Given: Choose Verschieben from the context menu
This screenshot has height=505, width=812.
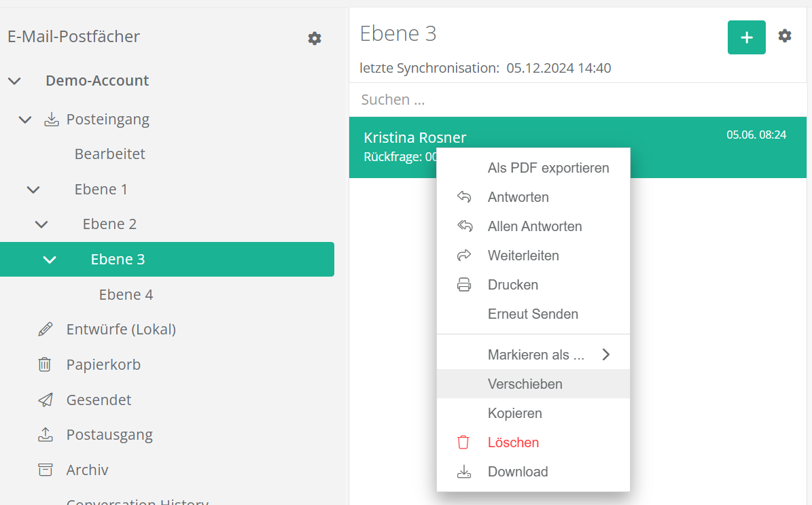Looking at the screenshot, I should (x=525, y=384).
